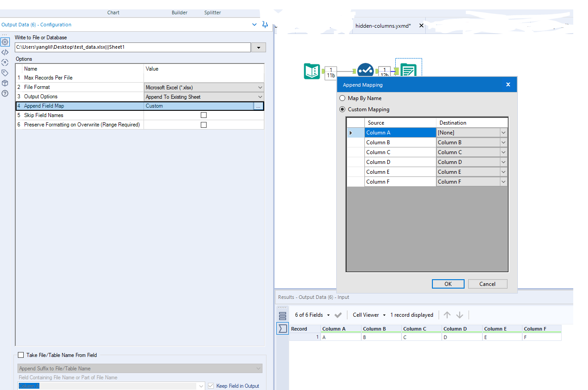Open the Output Options dropdown for Append To Existing Sheet
Screen dimensions: 588x390
pyautogui.click(x=261, y=96)
